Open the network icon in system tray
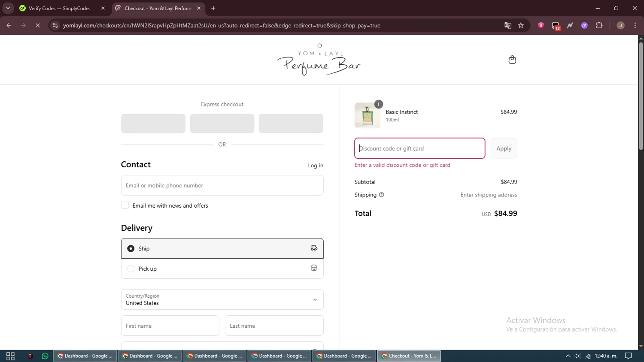The image size is (644, 362). (588, 356)
